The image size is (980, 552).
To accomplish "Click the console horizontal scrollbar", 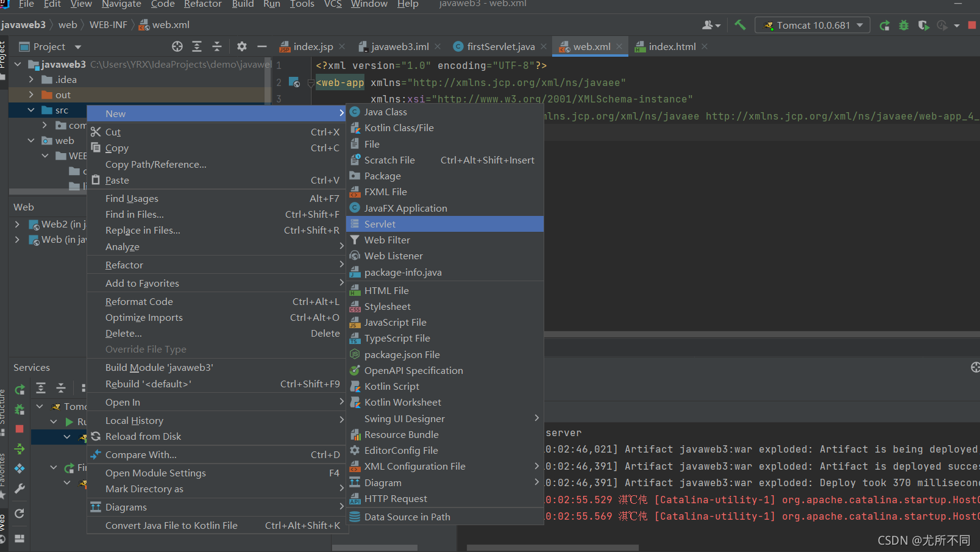I will coord(553,547).
